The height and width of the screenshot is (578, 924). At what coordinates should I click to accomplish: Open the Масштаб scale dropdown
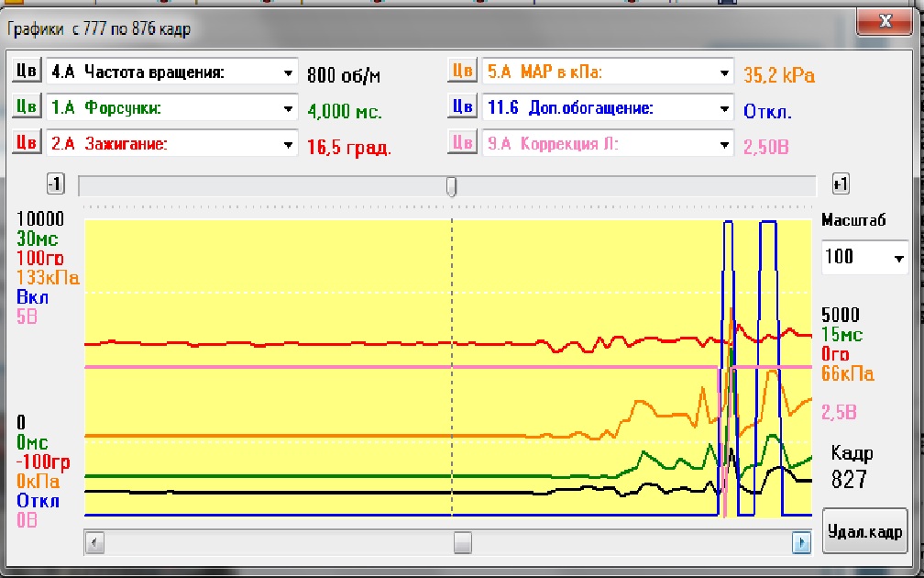(897, 258)
